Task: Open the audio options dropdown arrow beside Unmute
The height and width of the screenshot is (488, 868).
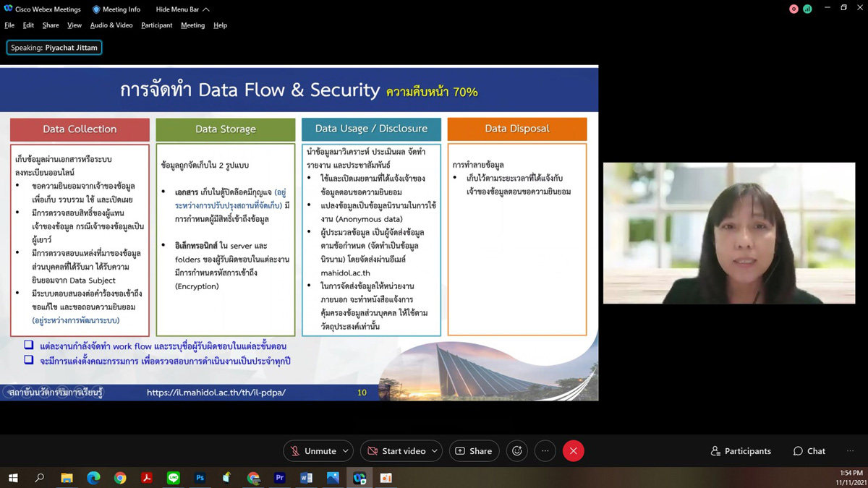Action: click(x=345, y=451)
